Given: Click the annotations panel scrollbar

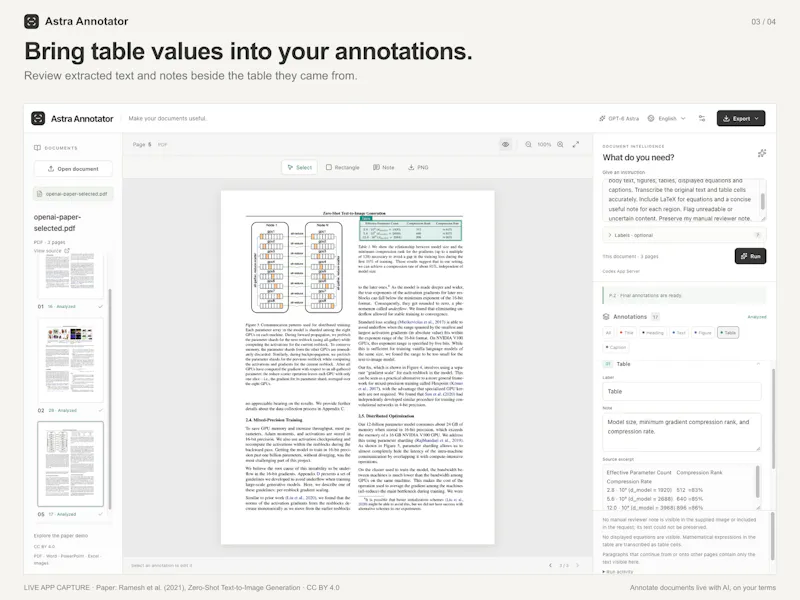Looking at the screenshot, I should click(773, 418).
